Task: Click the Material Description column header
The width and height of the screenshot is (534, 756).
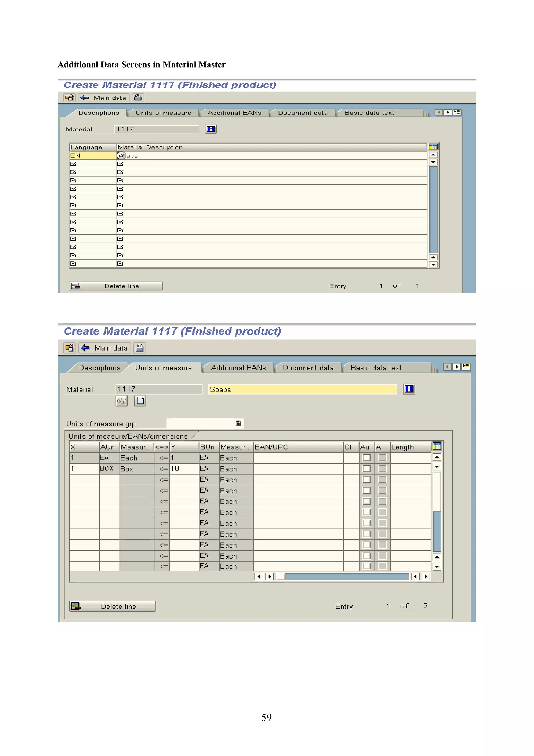Action: pyautogui.click(x=271, y=147)
